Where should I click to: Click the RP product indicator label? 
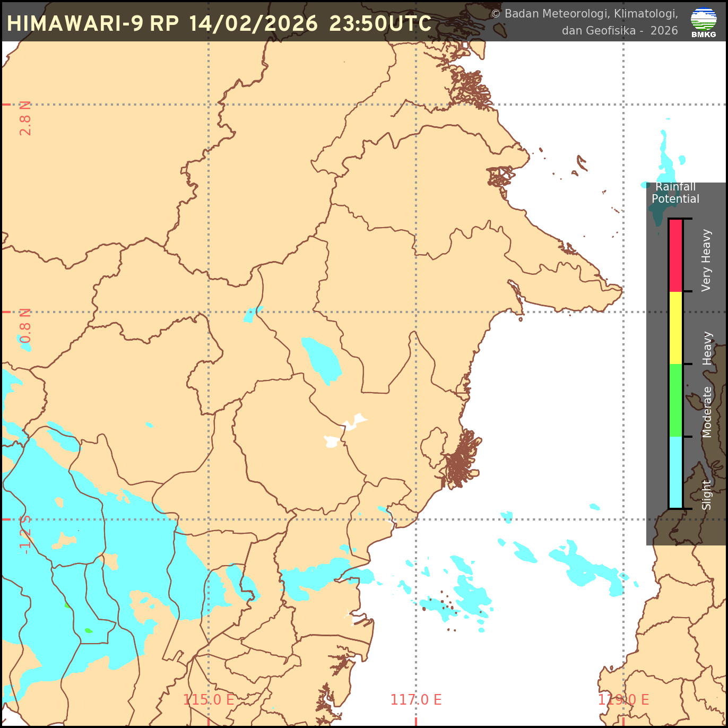166,23
